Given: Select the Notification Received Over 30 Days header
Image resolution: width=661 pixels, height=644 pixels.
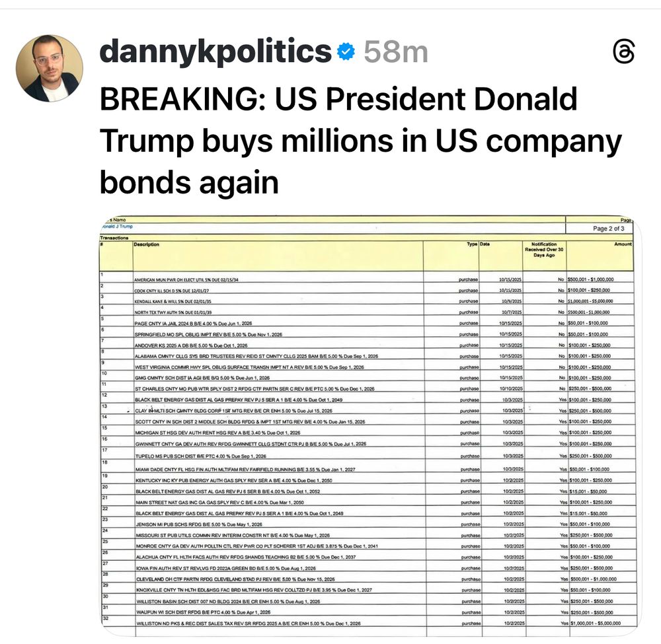Looking at the screenshot, I should click(x=544, y=250).
